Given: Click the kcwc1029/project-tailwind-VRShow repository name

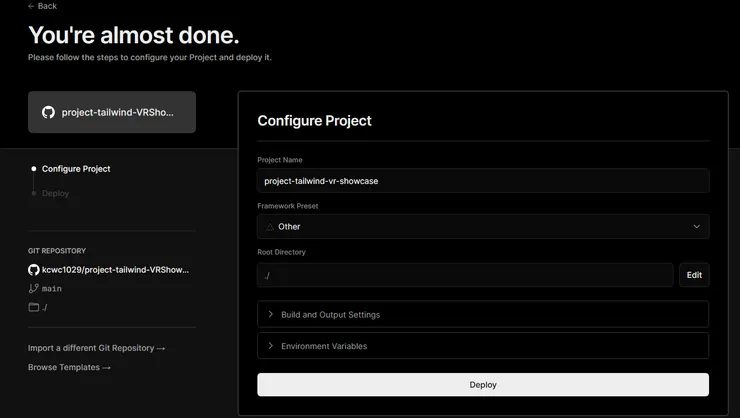Looking at the screenshot, I should point(115,270).
